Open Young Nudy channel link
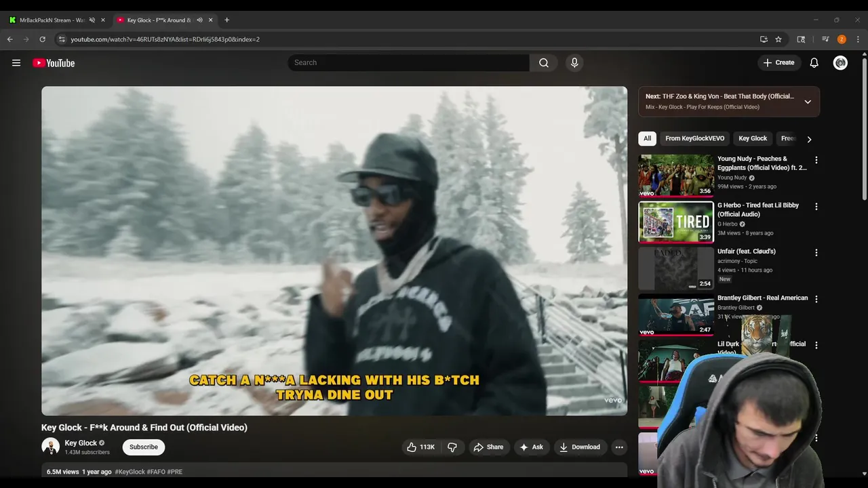 tap(732, 178)
